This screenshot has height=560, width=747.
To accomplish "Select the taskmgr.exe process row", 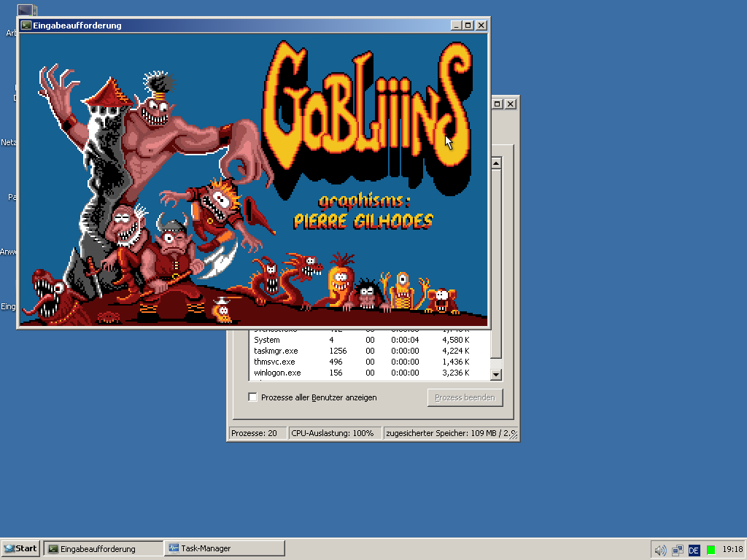I will [x=369, y=351].
